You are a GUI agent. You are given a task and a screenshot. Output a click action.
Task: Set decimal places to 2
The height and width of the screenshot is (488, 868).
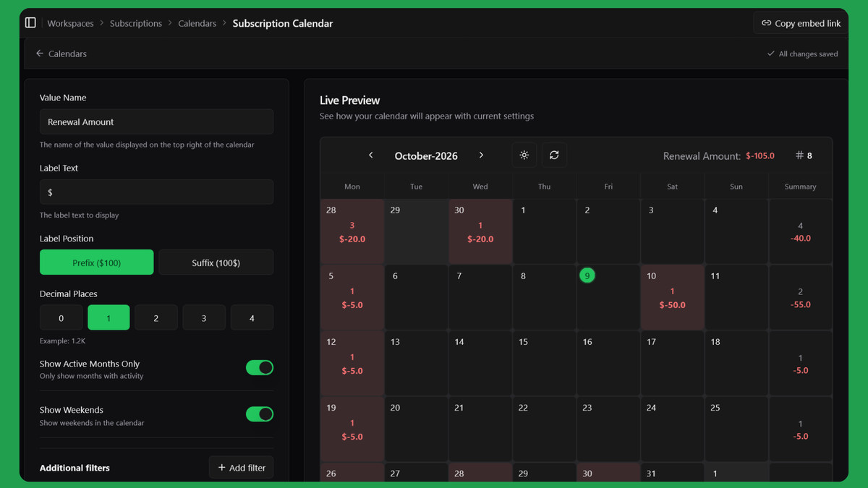[156, 317]
